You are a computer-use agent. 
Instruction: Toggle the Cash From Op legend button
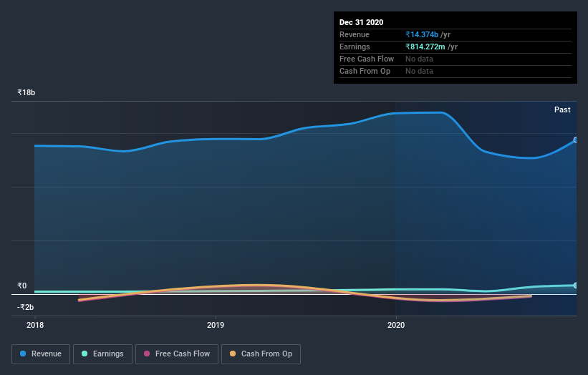click(261, 354)
